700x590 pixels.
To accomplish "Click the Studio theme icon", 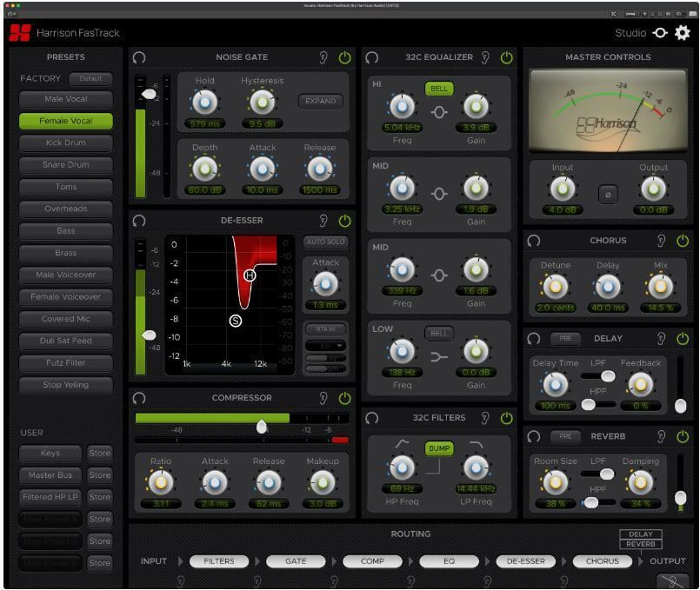I will (x=660, y=33).
